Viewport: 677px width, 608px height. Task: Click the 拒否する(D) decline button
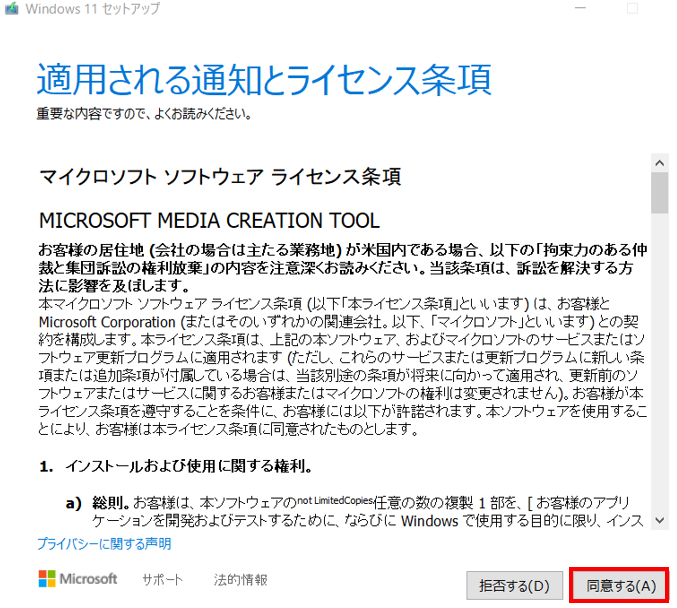click(514, 586)
